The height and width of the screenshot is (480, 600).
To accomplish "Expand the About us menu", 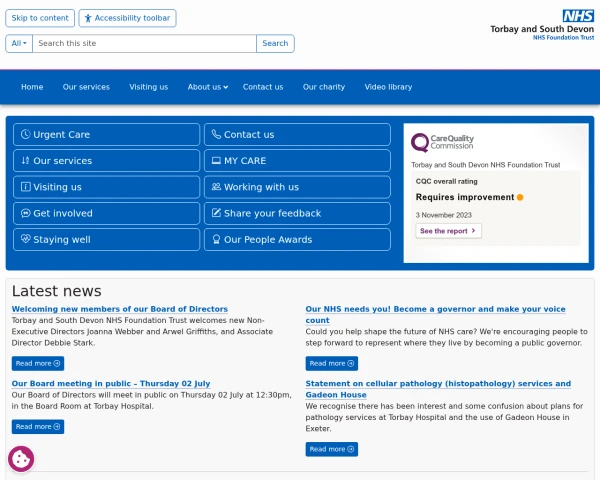I will pyautogui.click(x=208, y=87).
